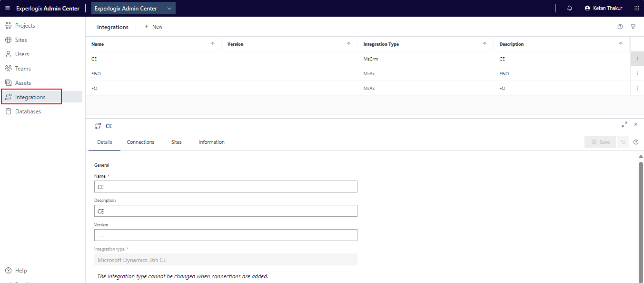Open Databases in the sidebar
The width and height of the screenshot is (644, 283).
click(23, 111)
